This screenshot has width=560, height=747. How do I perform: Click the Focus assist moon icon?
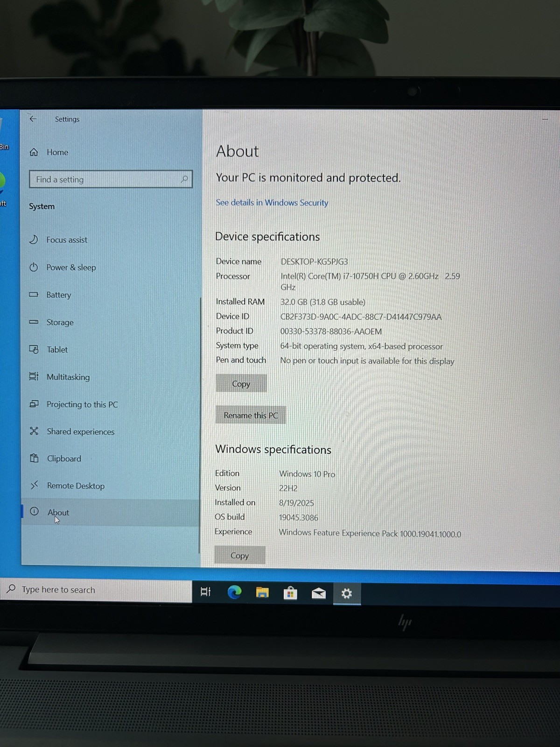click(34, 240)
